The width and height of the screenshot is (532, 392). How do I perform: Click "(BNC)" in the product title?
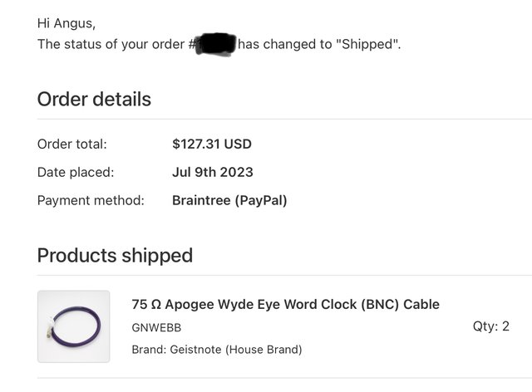[380, 304]
